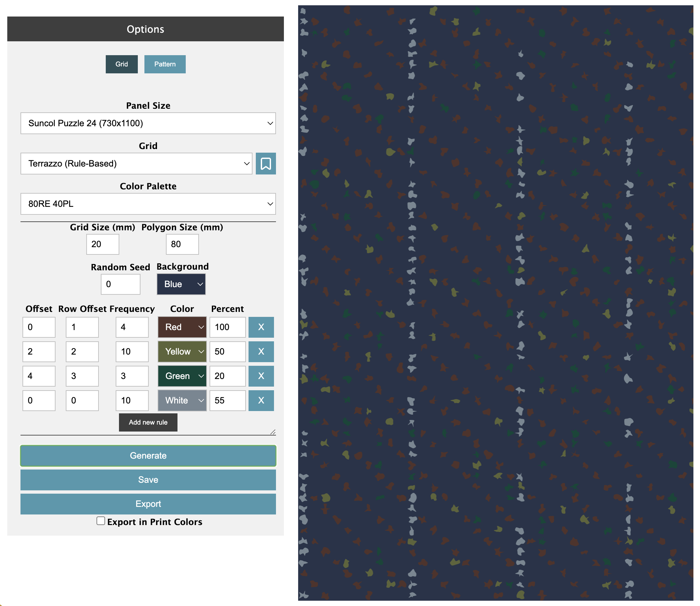Click the bookmark icon next to Grid dropdown
This screenshot has height=606, width=700.
point(265,164)
